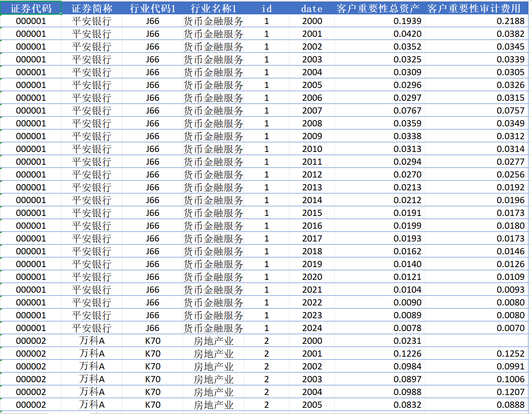
Task: Click cell with value 0.0382
Action: pyautogui.click(x=477, y=34)
